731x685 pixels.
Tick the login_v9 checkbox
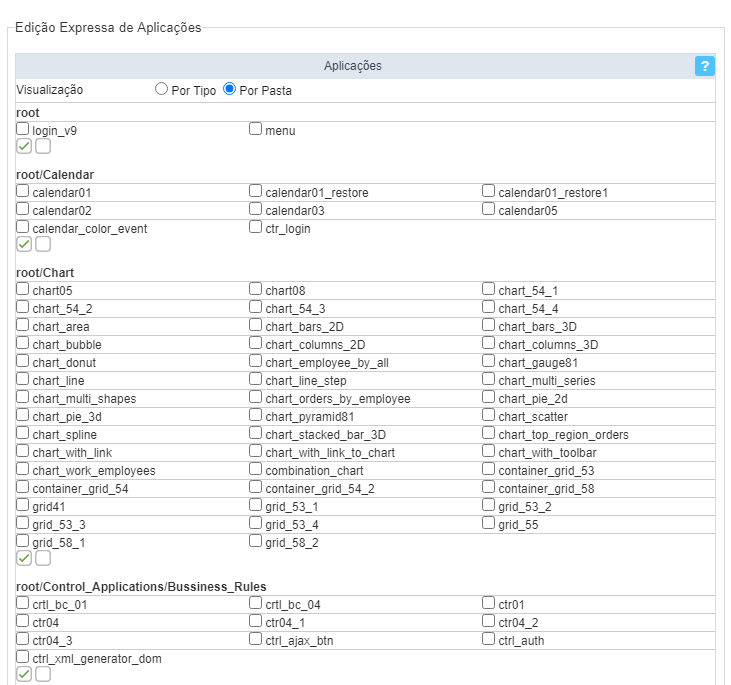tap(23, 129)
